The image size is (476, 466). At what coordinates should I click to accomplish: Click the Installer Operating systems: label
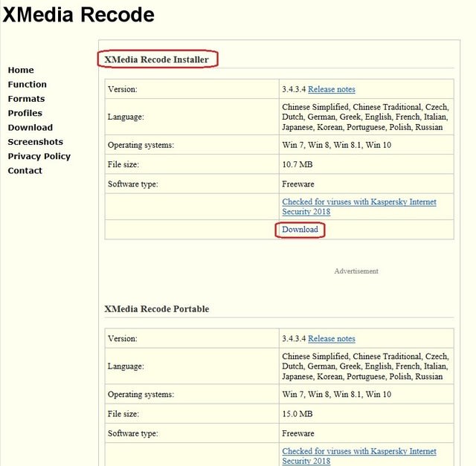141,145
